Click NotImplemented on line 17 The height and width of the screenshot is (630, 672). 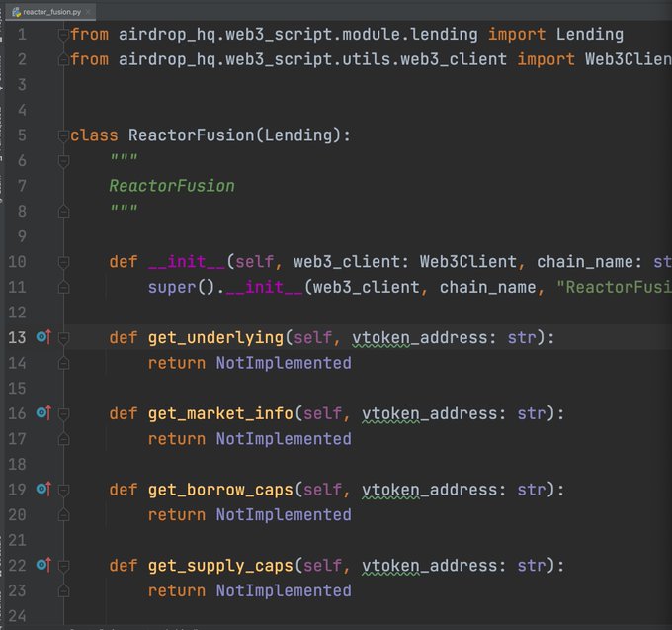284,439
